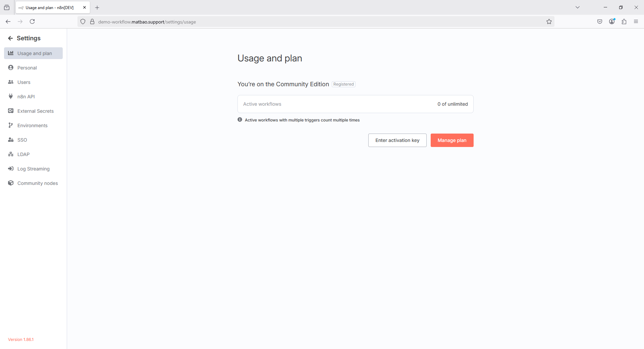Open the Firefox application menu
Screen dimensions: 644x349
(636, 22)
